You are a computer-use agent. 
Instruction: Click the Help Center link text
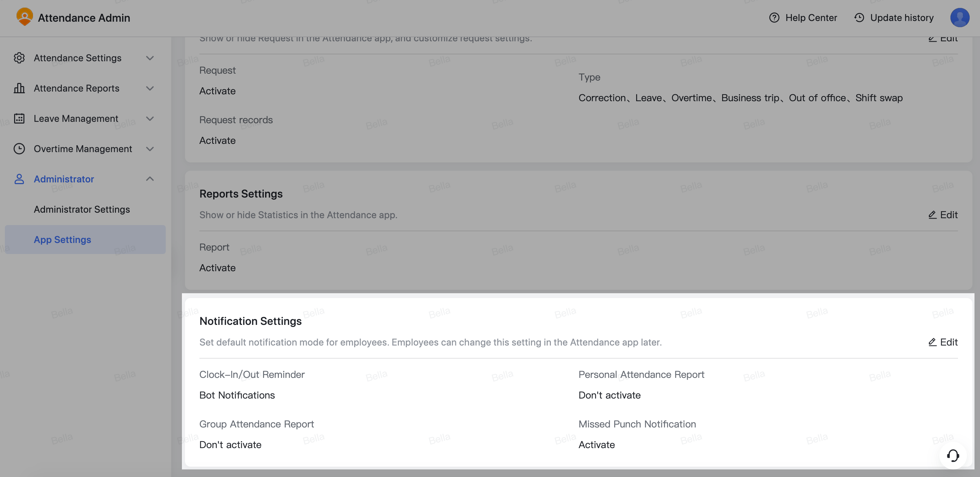[811, 18]
